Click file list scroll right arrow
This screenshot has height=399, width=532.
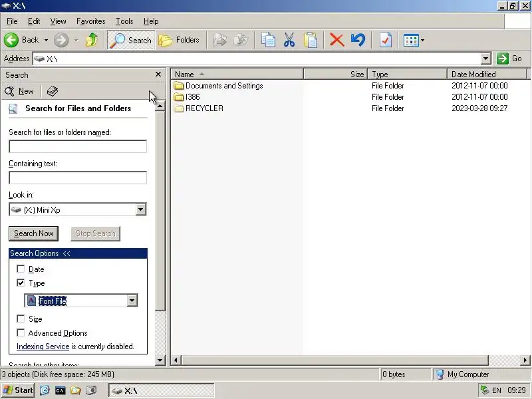pos(525,360)
